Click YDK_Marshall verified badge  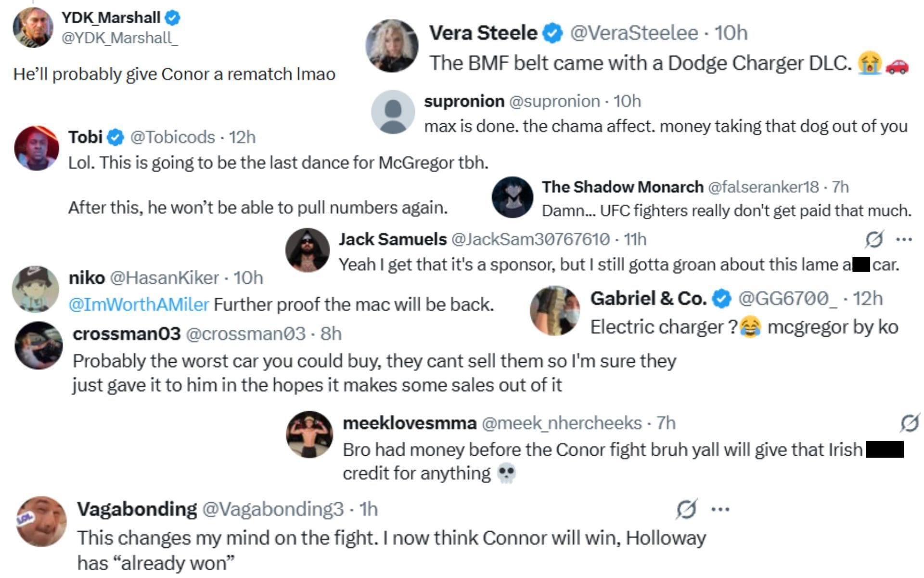click(x=173, y=18)
